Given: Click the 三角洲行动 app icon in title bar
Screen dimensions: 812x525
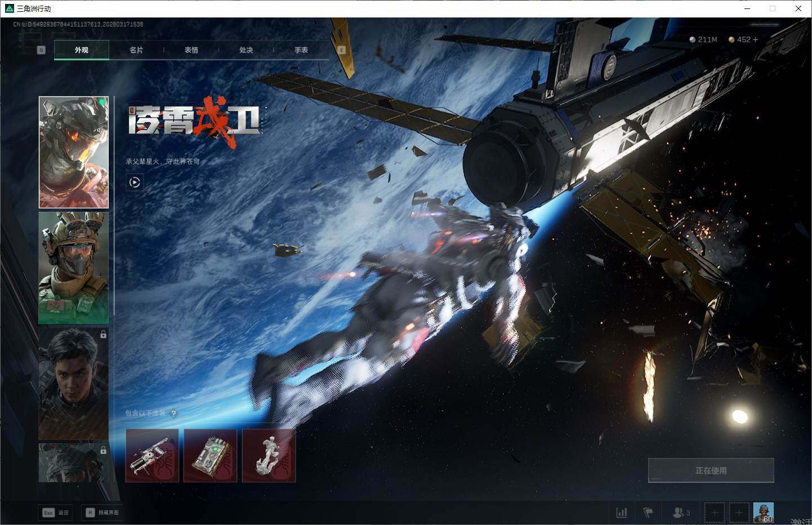Looking at the screenshot, I should click(9, 8).
